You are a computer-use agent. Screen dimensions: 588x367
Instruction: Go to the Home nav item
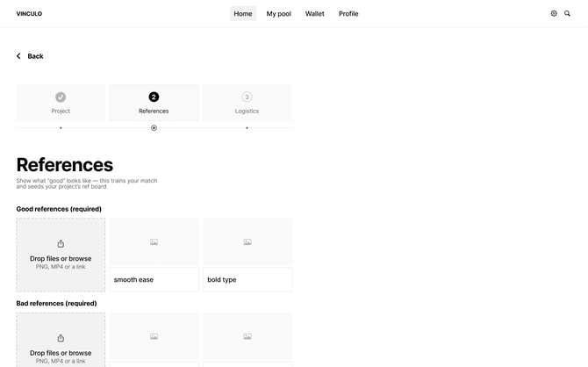[243, 13]
